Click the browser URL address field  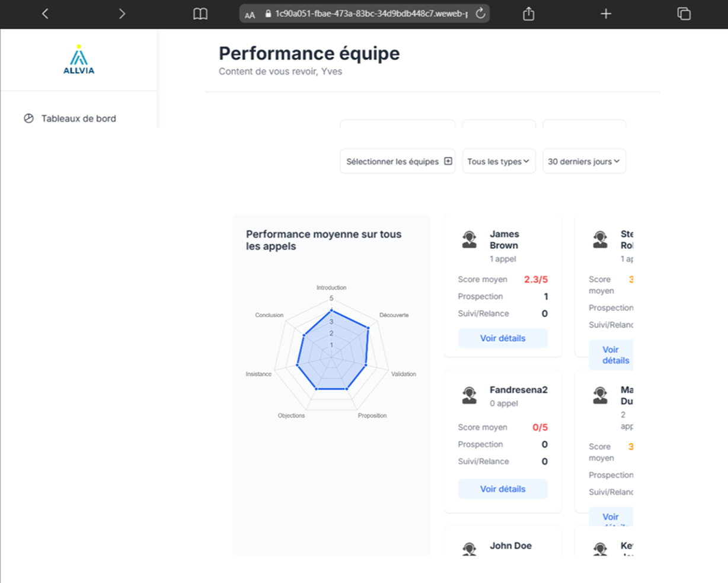[371, 14]
